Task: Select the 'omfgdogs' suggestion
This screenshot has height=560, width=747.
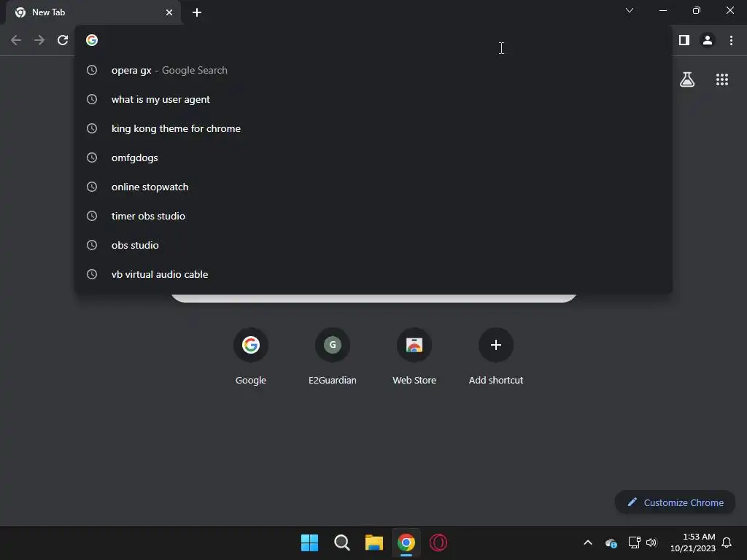Action: (x=373, y=157)
